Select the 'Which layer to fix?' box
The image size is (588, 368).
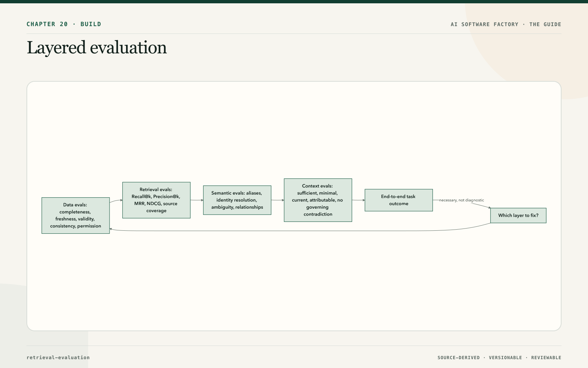pos(518,216)
